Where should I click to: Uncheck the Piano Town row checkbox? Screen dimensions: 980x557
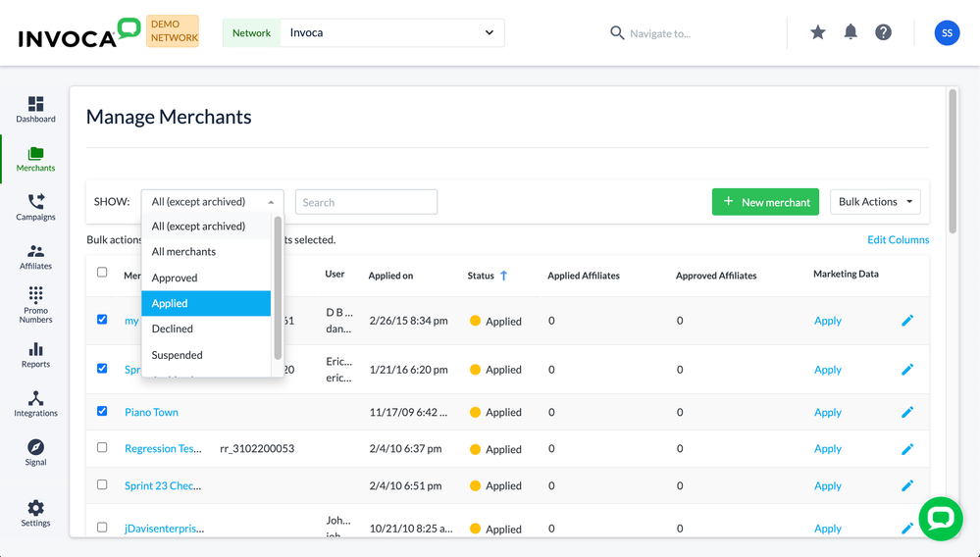102,412
